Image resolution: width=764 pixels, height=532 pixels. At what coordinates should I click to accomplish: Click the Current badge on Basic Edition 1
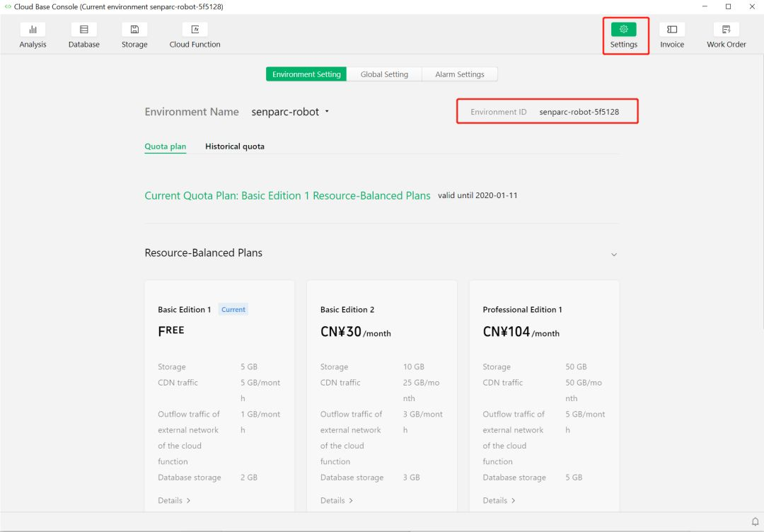(233, 309)
